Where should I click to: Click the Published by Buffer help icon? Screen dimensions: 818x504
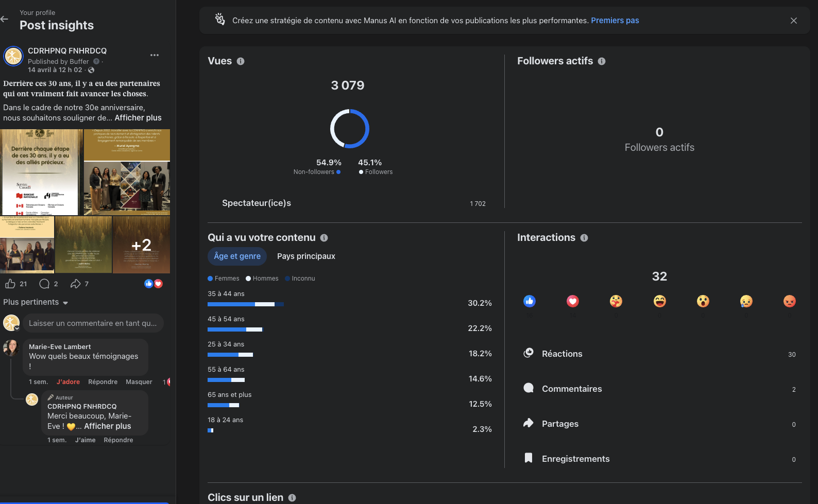(x=96, y=61)
